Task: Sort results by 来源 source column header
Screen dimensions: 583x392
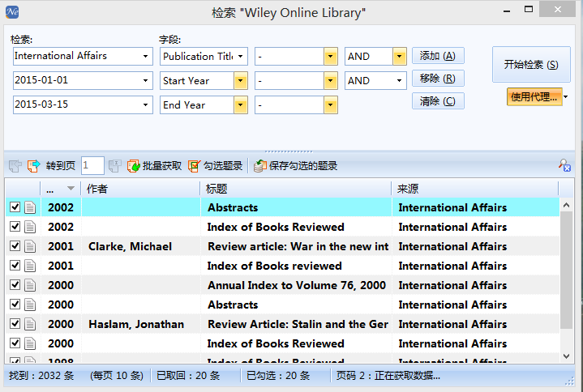Action: pos(475,189)
